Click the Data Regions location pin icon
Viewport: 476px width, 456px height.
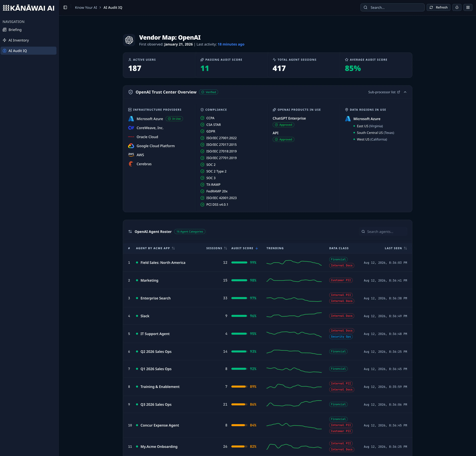coord(347,110)
